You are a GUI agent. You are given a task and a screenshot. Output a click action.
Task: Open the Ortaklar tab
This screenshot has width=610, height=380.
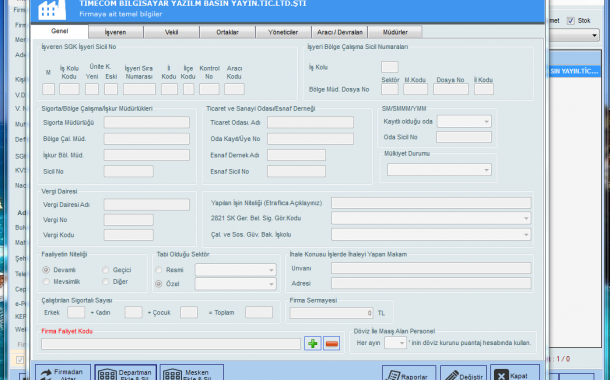pos(227,32)
